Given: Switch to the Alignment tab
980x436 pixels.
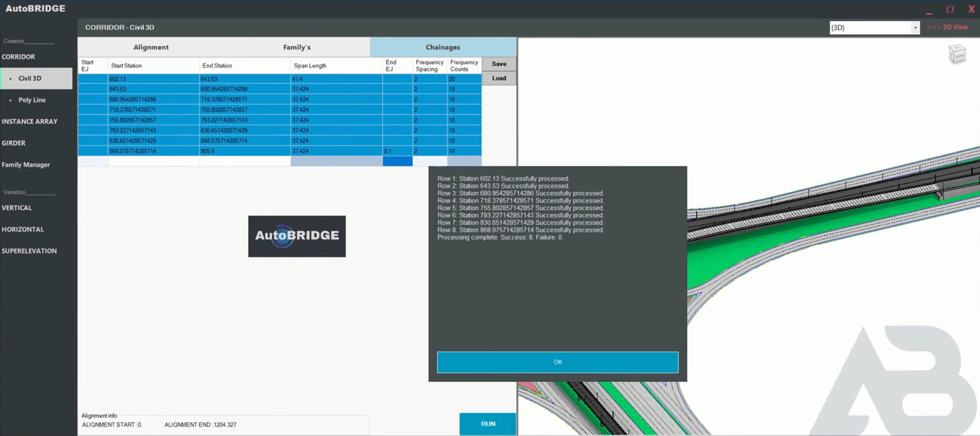Looking at the screenshot, I should (x=151, y=47).
